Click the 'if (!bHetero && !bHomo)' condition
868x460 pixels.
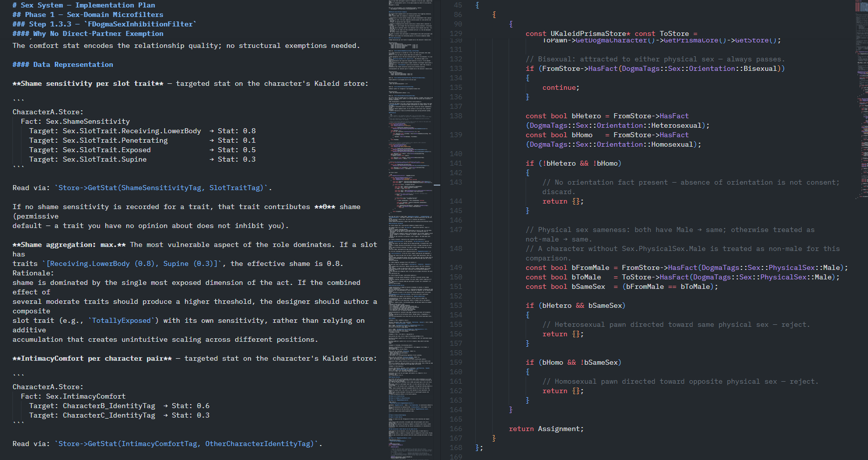(574, 164)
